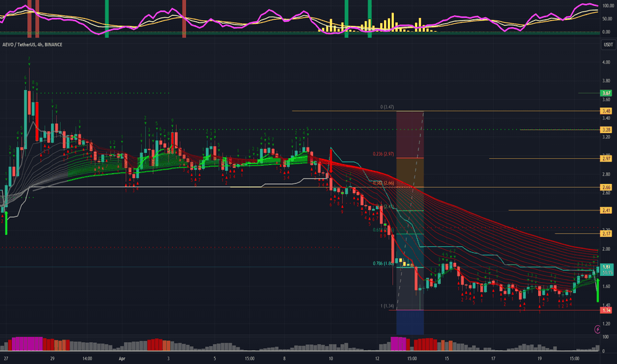Click the 12 date on the time axis
617x364 pixels.
pos(377,359)
